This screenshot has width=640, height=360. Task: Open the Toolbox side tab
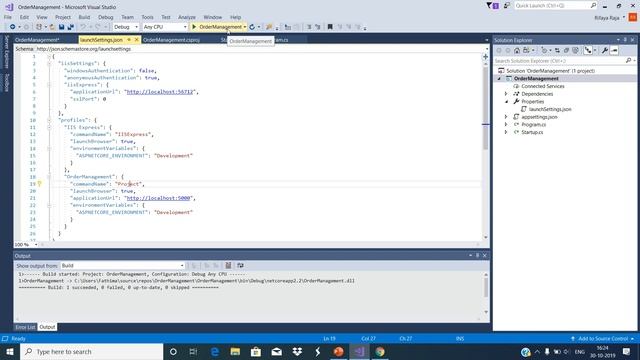point(7,82)
